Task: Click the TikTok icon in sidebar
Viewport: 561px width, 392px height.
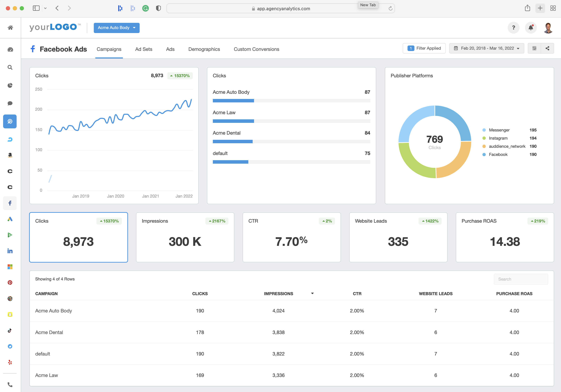Action: (x=10, y=331)
